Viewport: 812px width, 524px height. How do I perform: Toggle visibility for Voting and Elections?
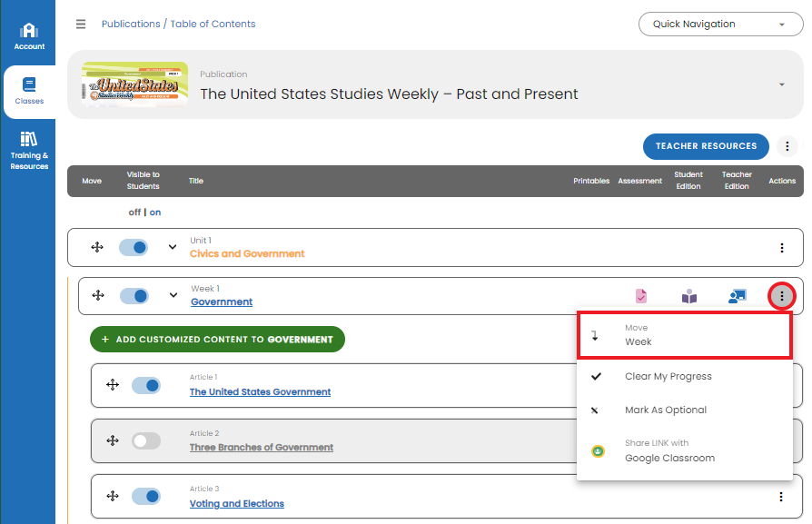[x=146, y=496]
